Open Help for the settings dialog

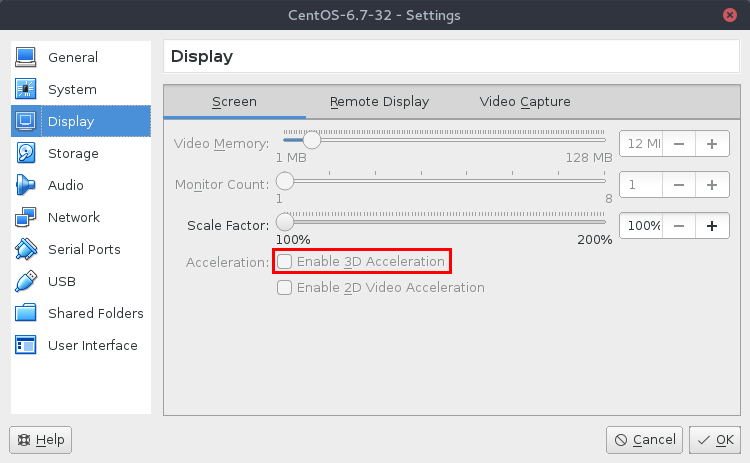pyautogui.click(x=41, y=440)
